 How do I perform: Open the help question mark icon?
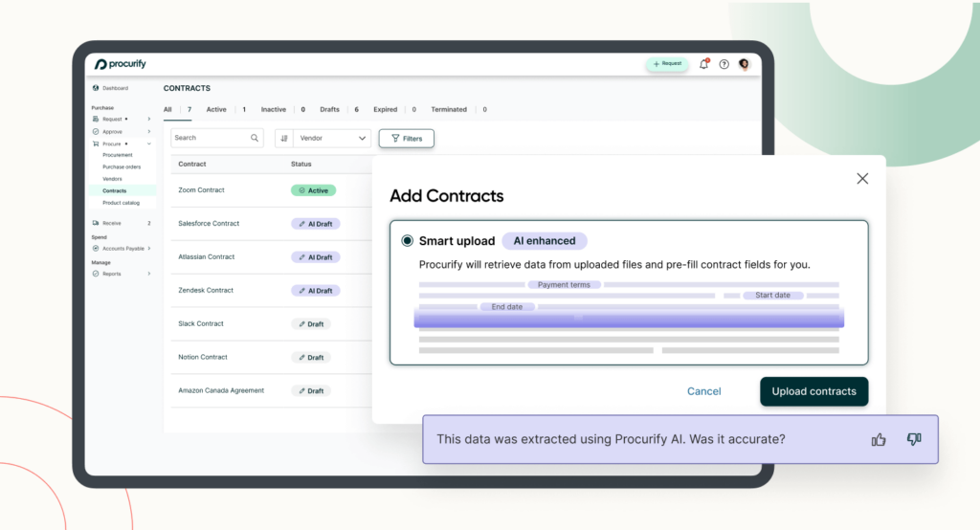(724, 64)
